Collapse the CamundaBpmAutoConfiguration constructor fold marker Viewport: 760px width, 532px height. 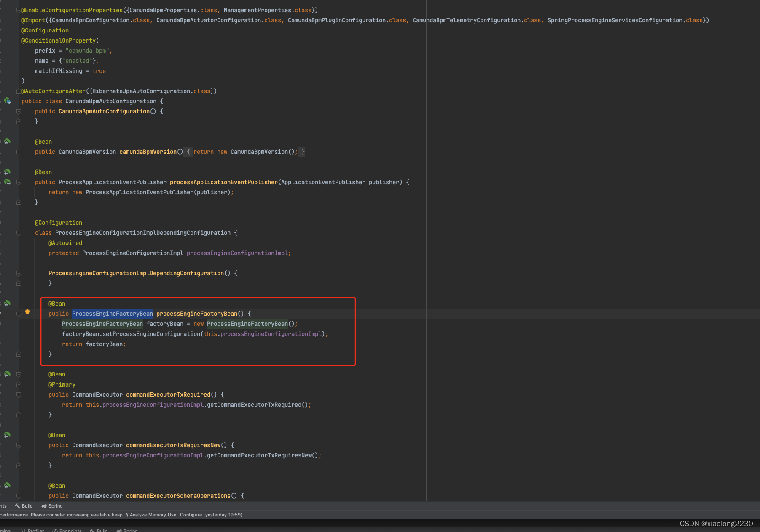[19, 111]
